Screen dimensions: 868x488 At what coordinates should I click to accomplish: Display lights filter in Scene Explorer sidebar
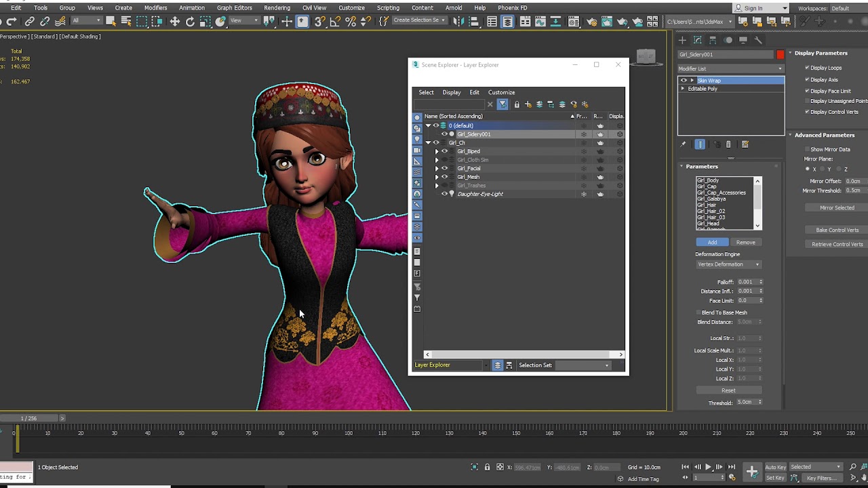pos(417,139)
